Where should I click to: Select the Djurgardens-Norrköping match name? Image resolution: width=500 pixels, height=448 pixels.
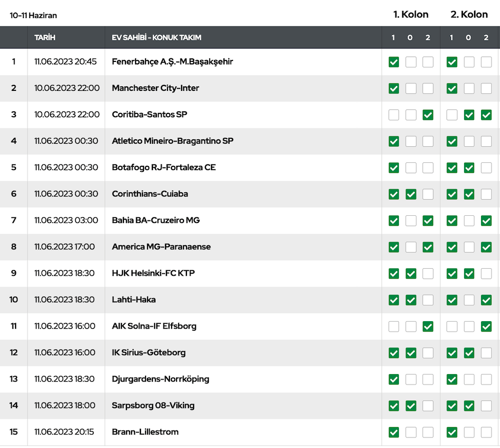[160, 379]
